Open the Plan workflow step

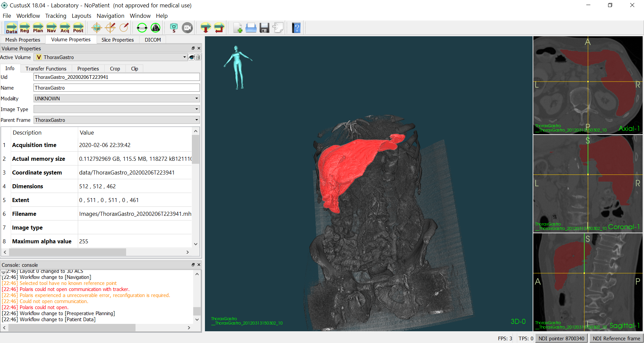tap(38, 28)
